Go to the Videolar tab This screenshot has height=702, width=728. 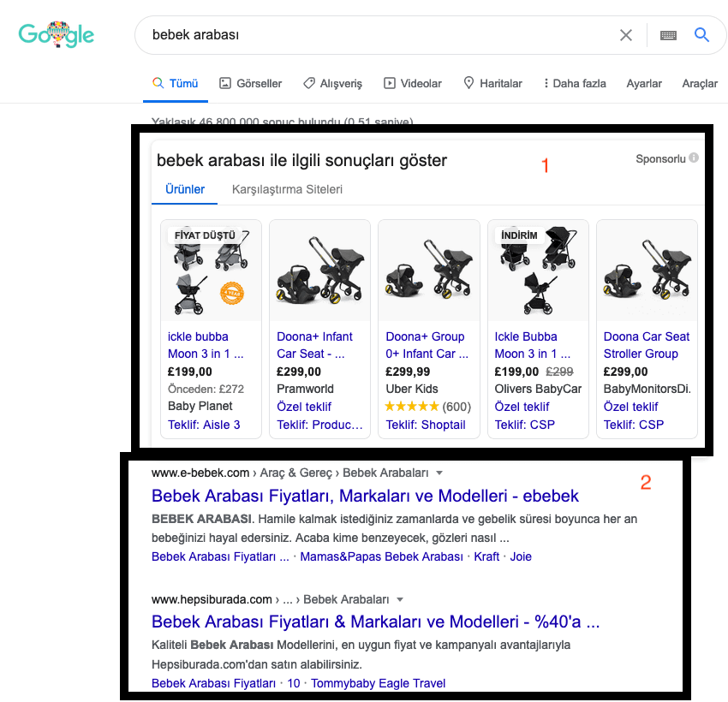[x=412, y=84]
